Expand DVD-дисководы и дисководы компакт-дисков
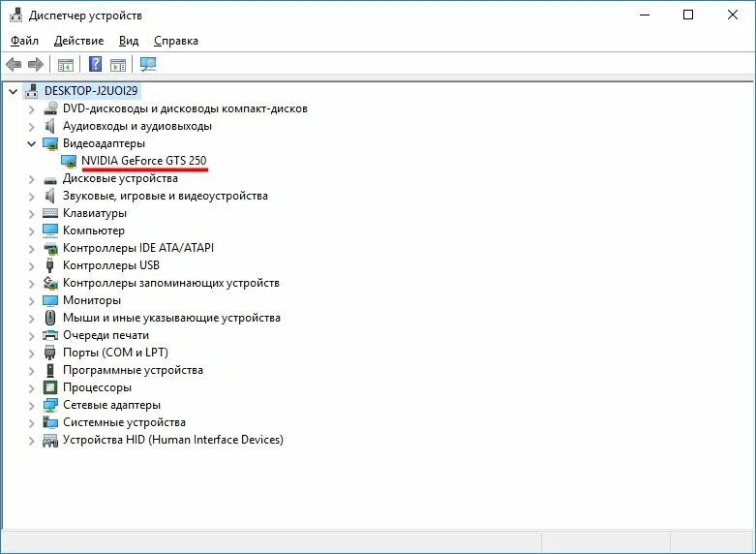The width and height of the screenshot is (756, 554). click(x=31, y=109)
